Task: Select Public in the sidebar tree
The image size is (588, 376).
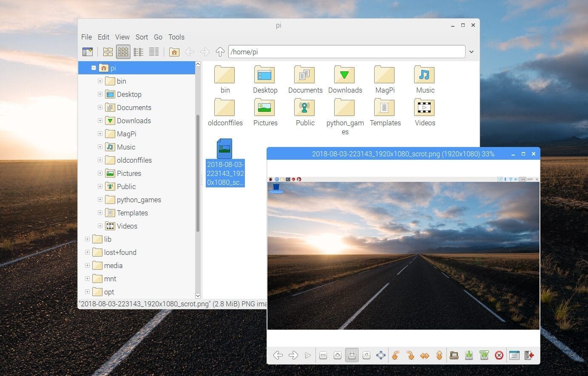Action: [x=126, y=187]
